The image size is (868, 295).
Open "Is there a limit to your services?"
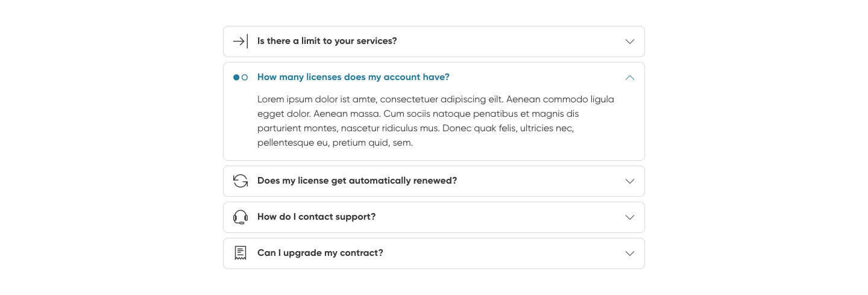point(327,41)
